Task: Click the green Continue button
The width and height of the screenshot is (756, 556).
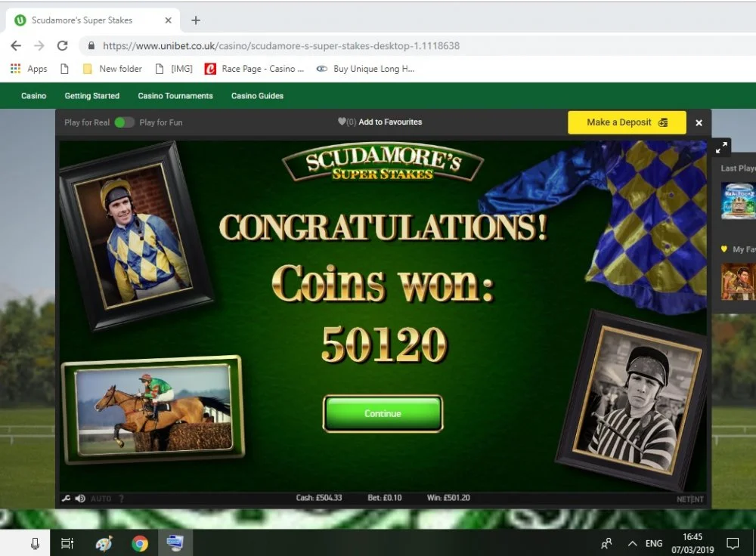Action: click(383, 413)
